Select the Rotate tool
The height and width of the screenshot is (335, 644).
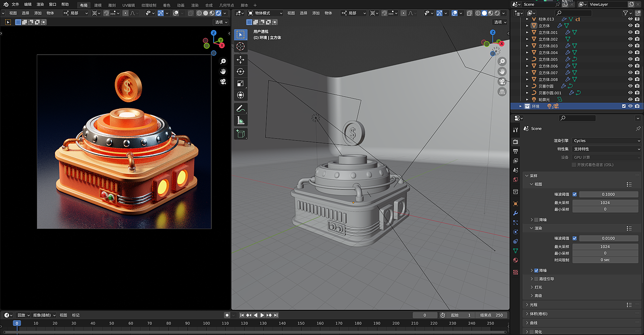point(240,72)
